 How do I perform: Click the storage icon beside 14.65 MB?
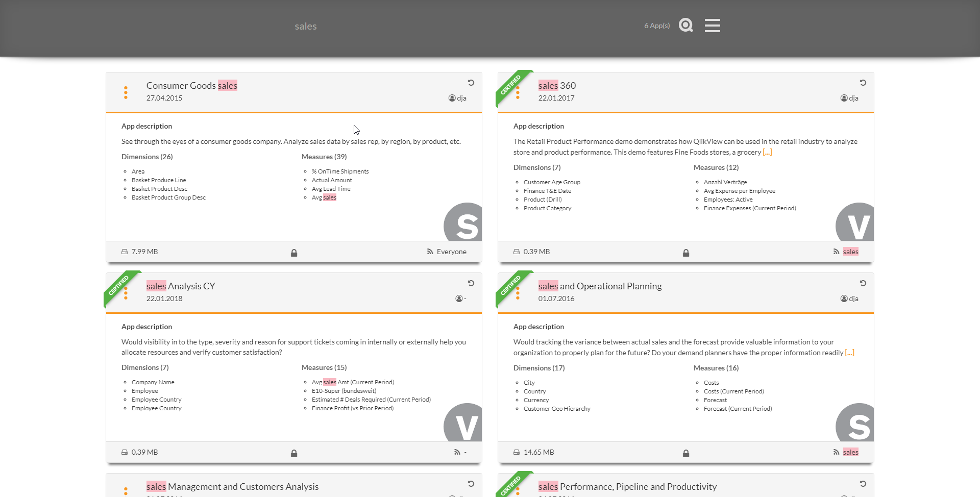pos(517,452)
